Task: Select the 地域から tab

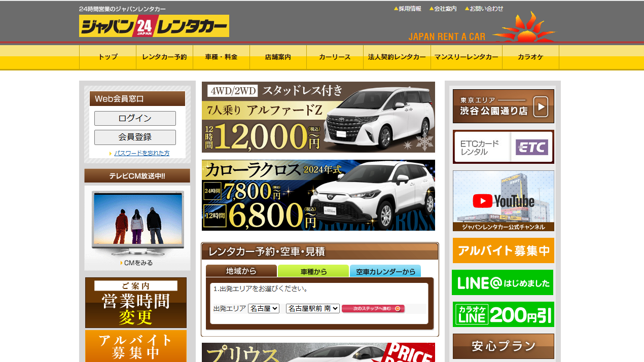Action: pyautogui.click(x=241, y=271)
